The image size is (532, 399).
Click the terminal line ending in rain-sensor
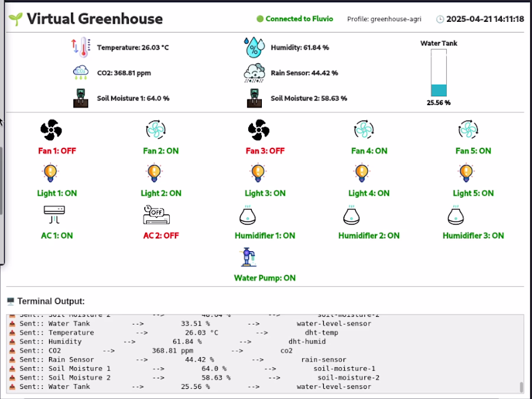coord(177,359)
